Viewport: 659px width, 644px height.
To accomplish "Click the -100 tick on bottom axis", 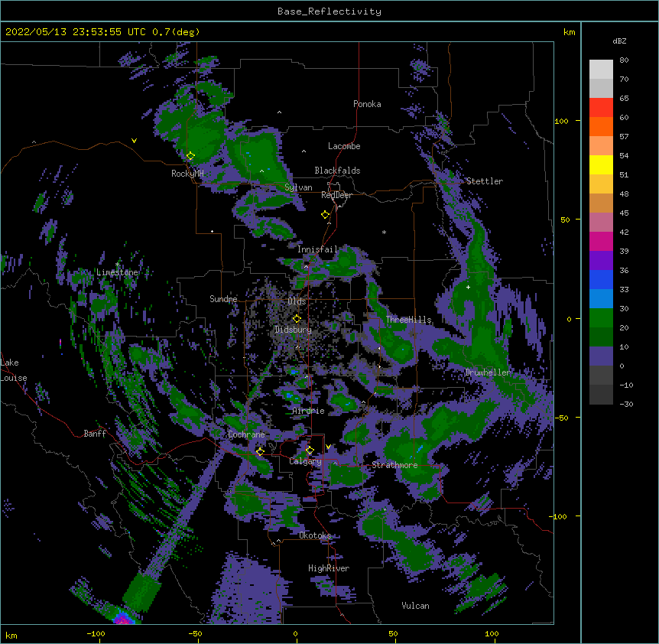I will point(96,633).
